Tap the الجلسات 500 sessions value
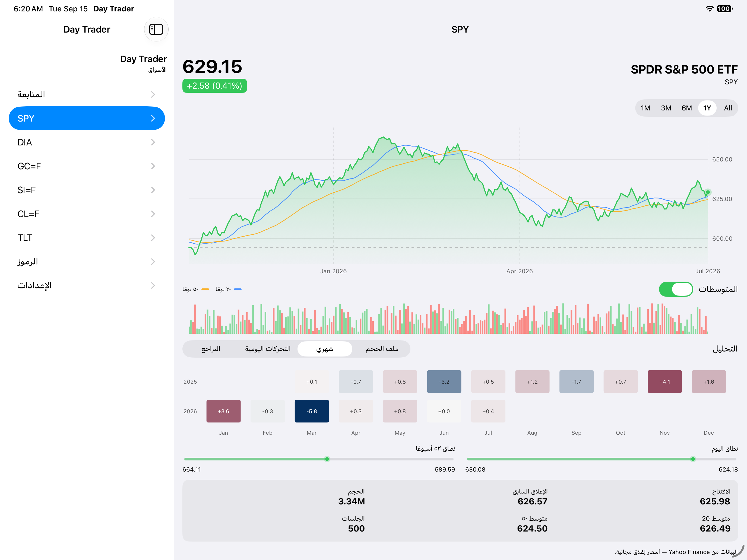This screenshot has width=747, height=560. pos(356,528)
